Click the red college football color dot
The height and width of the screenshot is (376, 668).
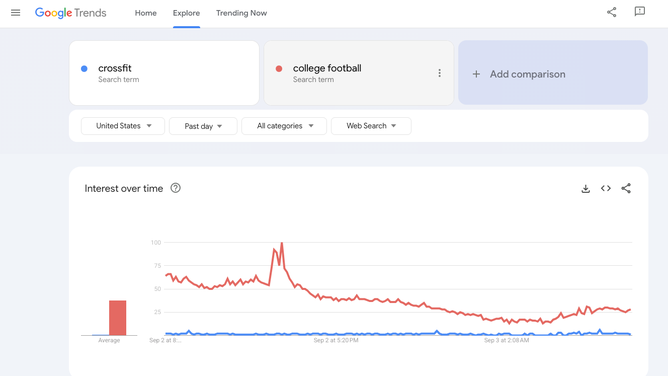[x=279, y=69]
